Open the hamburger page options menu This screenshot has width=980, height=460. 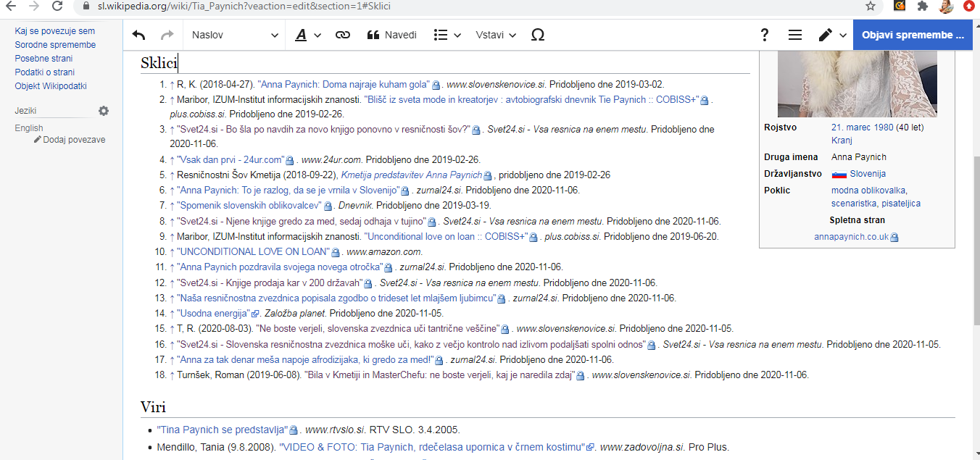point(795,34)
